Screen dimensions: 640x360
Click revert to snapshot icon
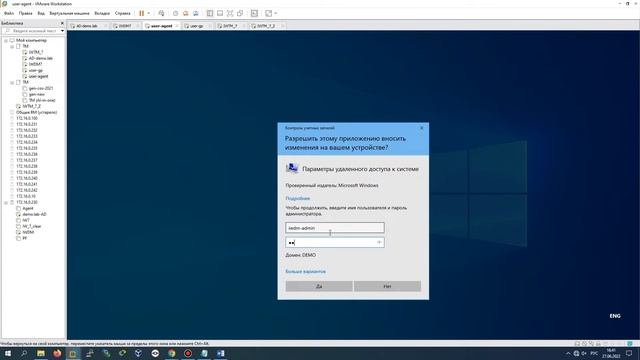[x=186, y=13]
